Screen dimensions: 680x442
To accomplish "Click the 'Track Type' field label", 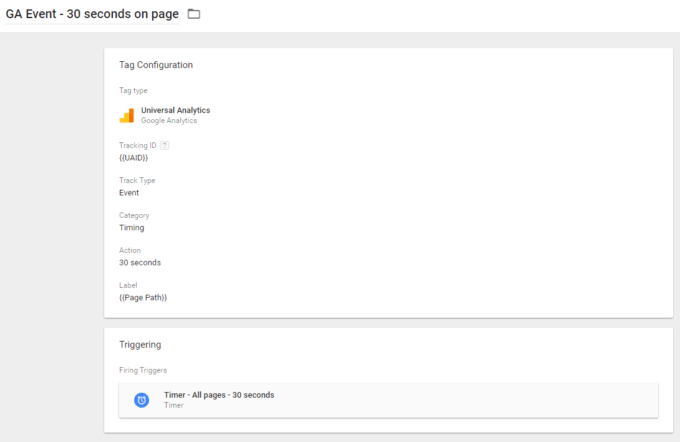I will [137, 180].
